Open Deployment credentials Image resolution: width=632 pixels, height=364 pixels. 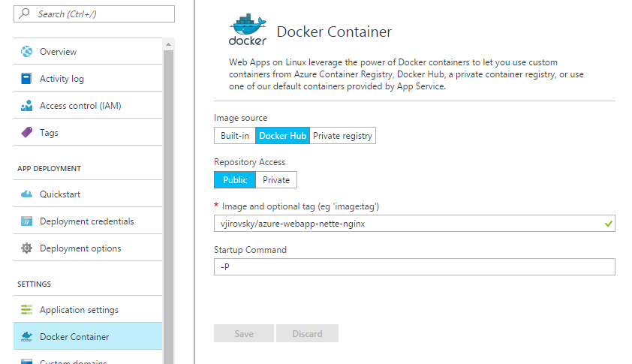click(88, 221)
